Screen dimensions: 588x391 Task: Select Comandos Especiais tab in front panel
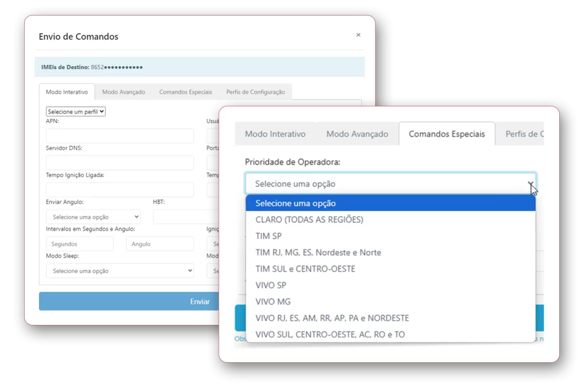[x=447, y=134]
